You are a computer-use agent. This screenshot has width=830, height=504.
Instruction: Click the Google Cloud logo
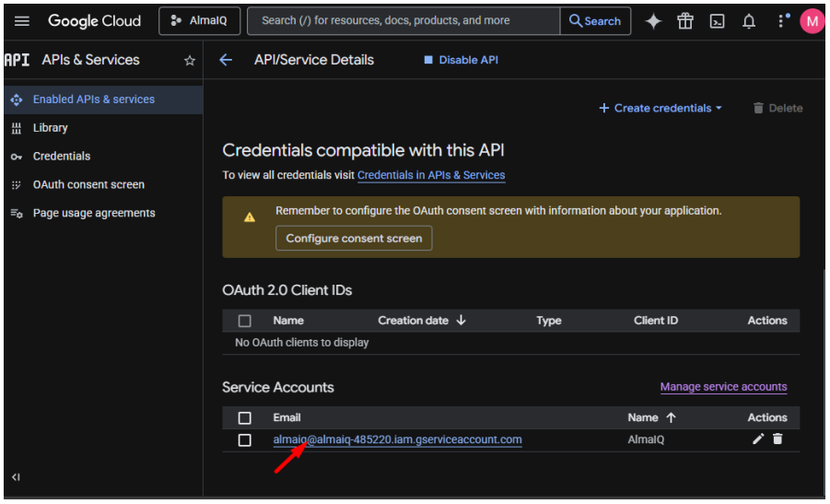tap(94, 21)
